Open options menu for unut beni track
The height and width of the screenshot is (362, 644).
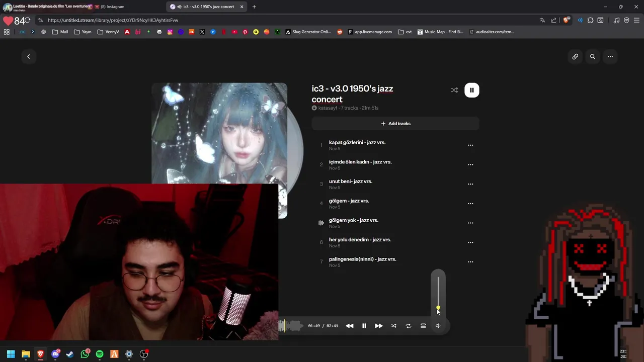tap(470, 184)
